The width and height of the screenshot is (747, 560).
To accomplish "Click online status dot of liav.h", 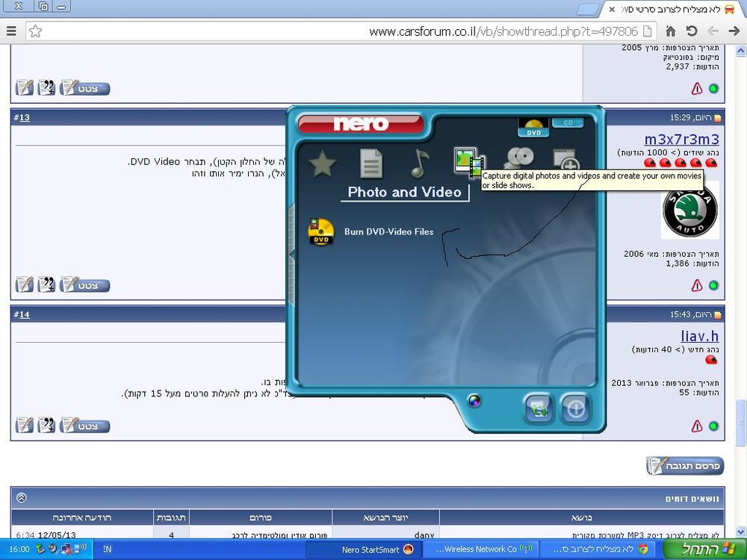I will pyautogui.click(x=713, y=426).
